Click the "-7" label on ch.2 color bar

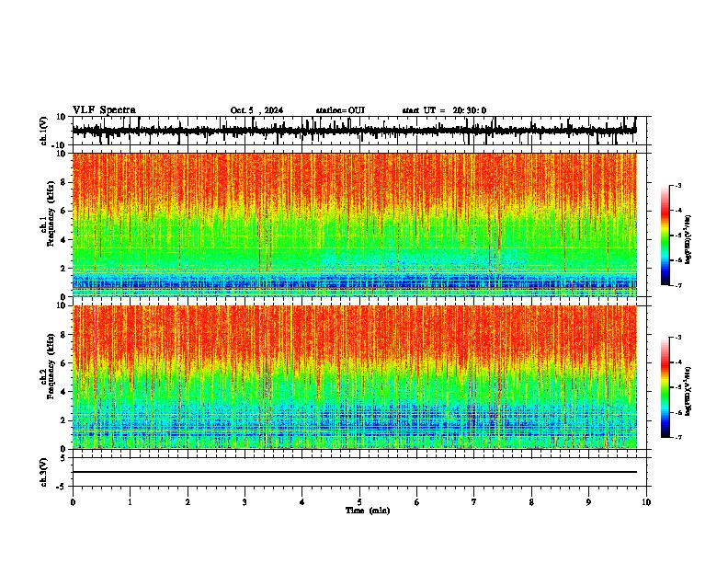678,437
